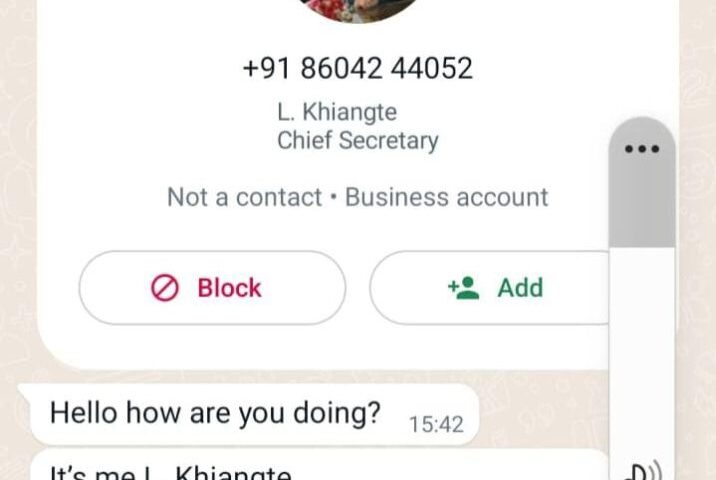This screenshot has width=716, height=480.
Task: Click the Chief Secretary subtitle
Action: (x=358, y=140)
